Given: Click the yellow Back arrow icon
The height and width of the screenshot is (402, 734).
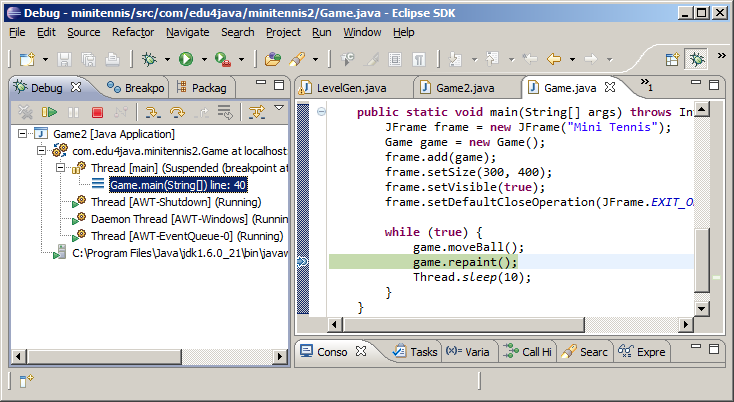Looking at the screenshot, I should pos(554,59).
